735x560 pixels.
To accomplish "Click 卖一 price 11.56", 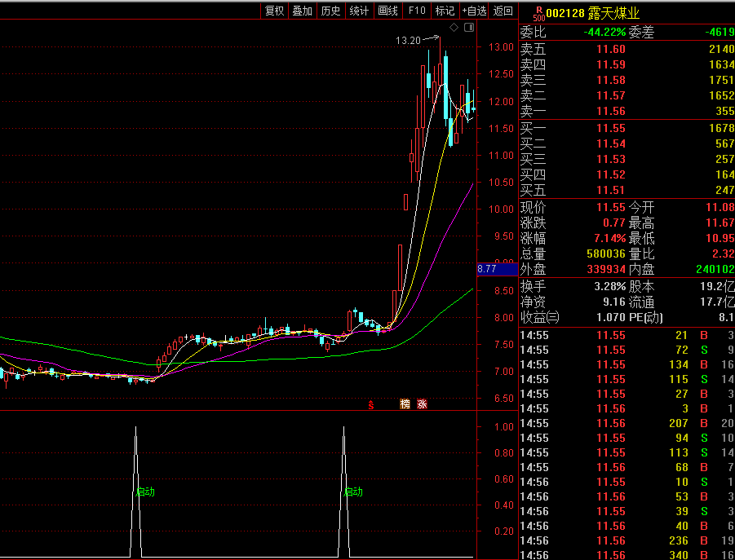I will pos(611,111).
